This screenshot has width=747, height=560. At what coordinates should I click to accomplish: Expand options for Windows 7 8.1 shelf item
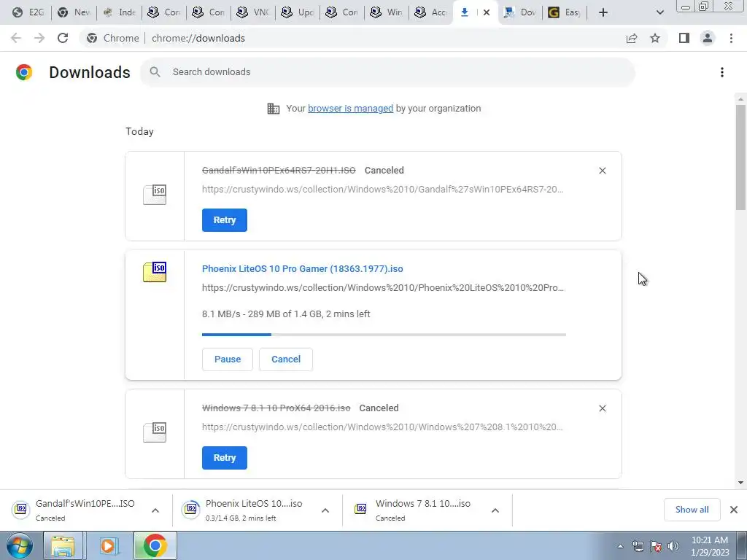[x=495, y=510]
